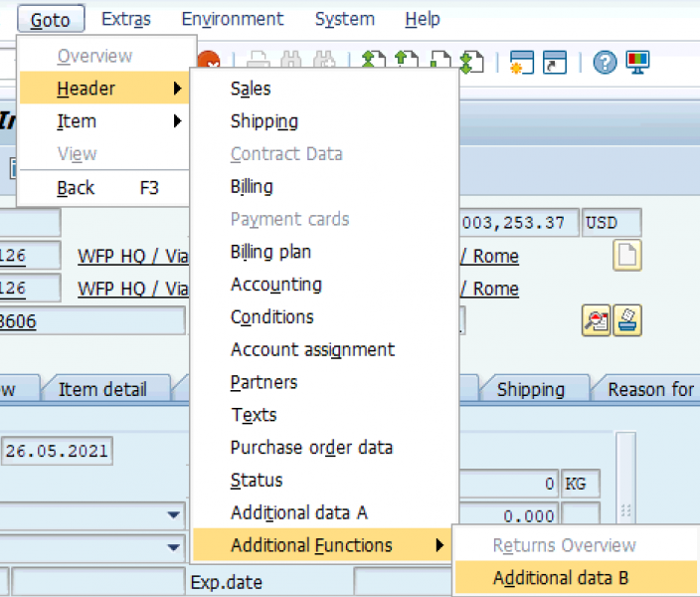Select Item submenu entry
Image resolution: width=700 pixels, height=597 pixels.
point(104,121)
